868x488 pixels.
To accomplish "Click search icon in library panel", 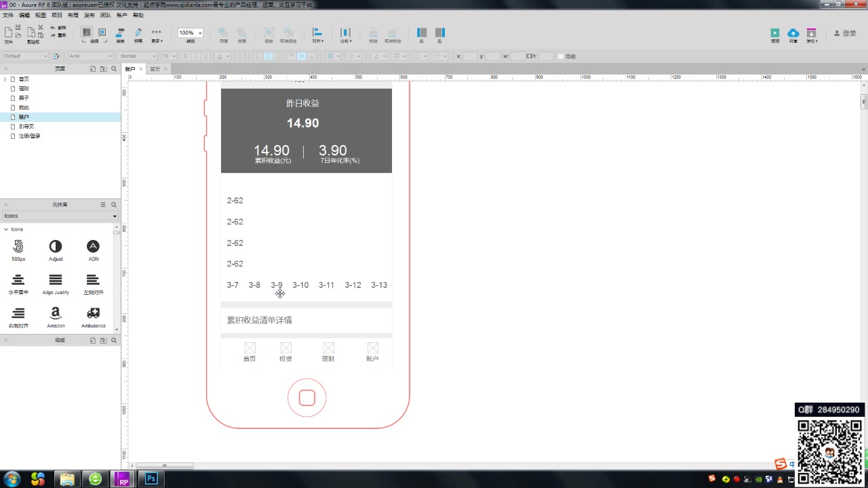I will [x=114, y=205].
